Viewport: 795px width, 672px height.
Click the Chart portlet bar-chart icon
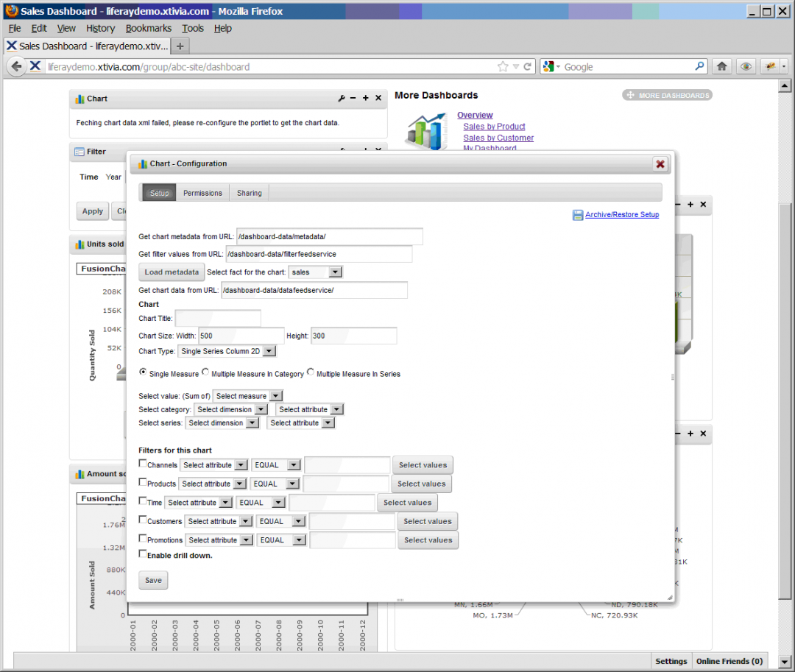80,98
